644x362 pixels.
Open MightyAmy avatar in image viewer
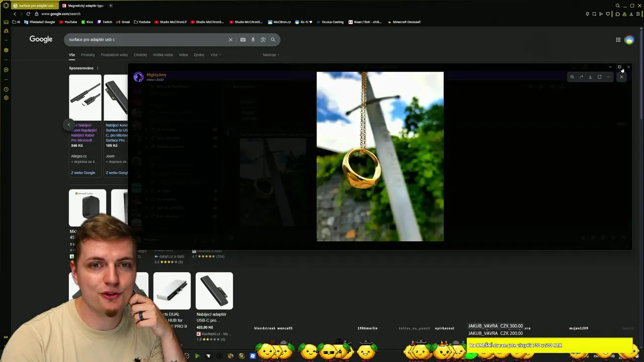coord(138,77)
